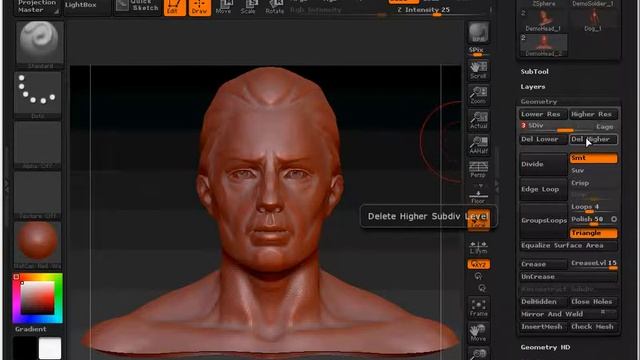Select the DemoHead_2 tool thumbnail
Screen dimensions: 640x360
coord(543,45)
